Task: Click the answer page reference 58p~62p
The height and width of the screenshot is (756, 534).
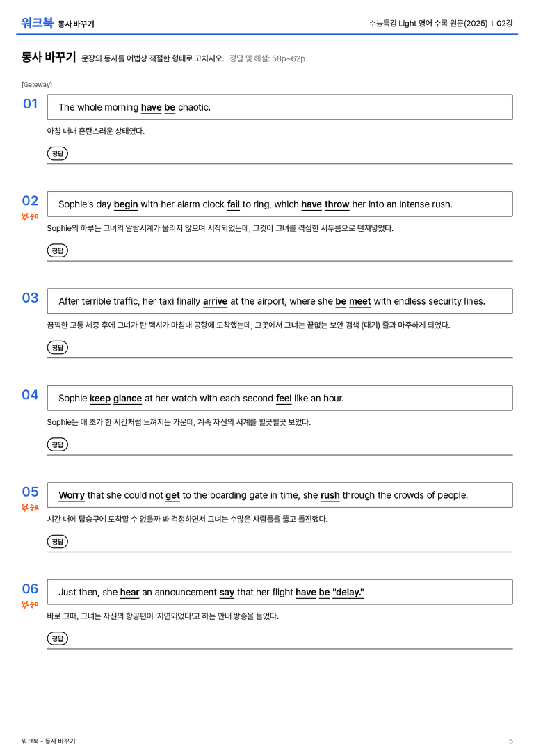Action: tap(288, 58)
